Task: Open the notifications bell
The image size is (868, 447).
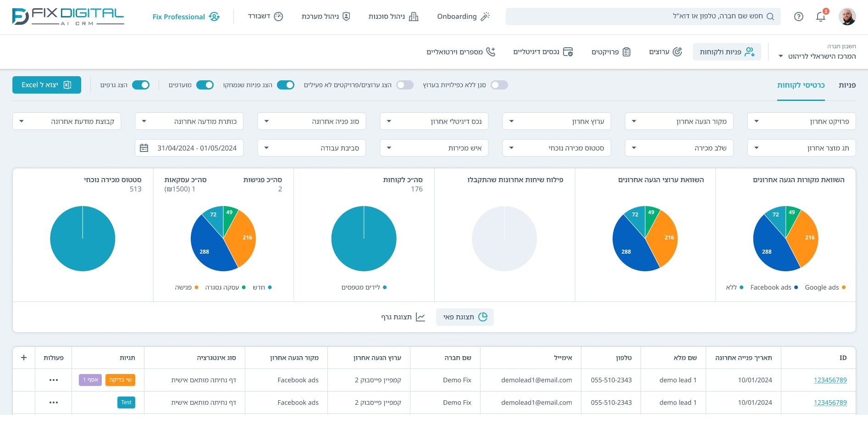Action: (821, 17)
